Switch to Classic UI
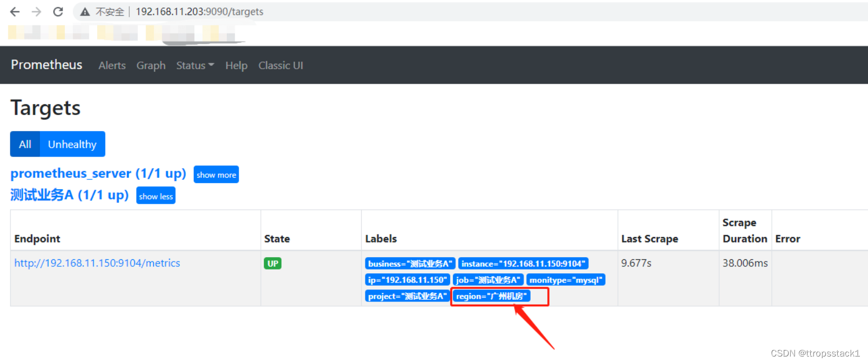This screenshot has width=868, height=363. click(281, 65)
